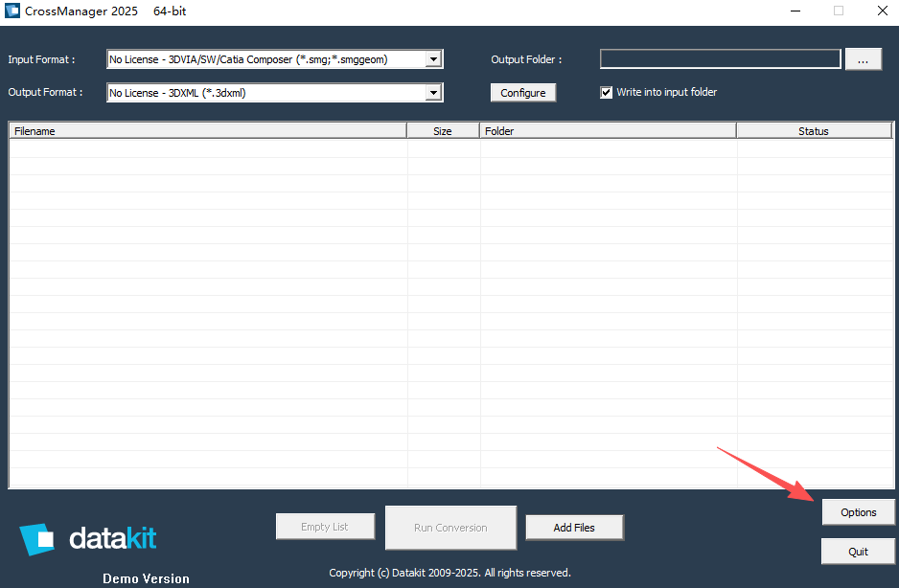Image resolution: width=899 pixels, height=588 pixels.
Task: Open the output folder browse button
Action: tap(863, 58)
